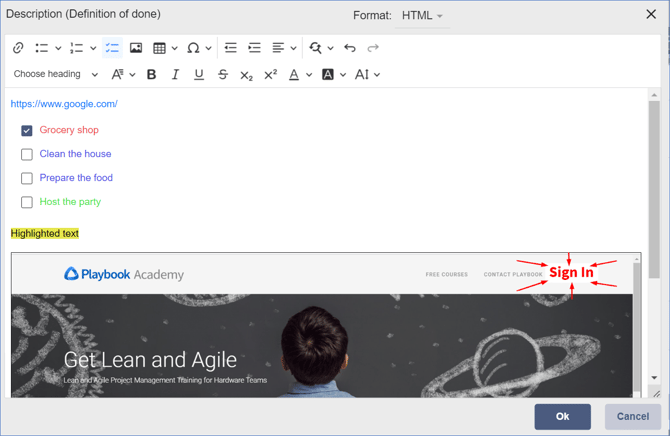Image resolution: width=670 pixels, height=436 pixels.
Task: Click the insert link icon
Action: (x=18, y=48)
